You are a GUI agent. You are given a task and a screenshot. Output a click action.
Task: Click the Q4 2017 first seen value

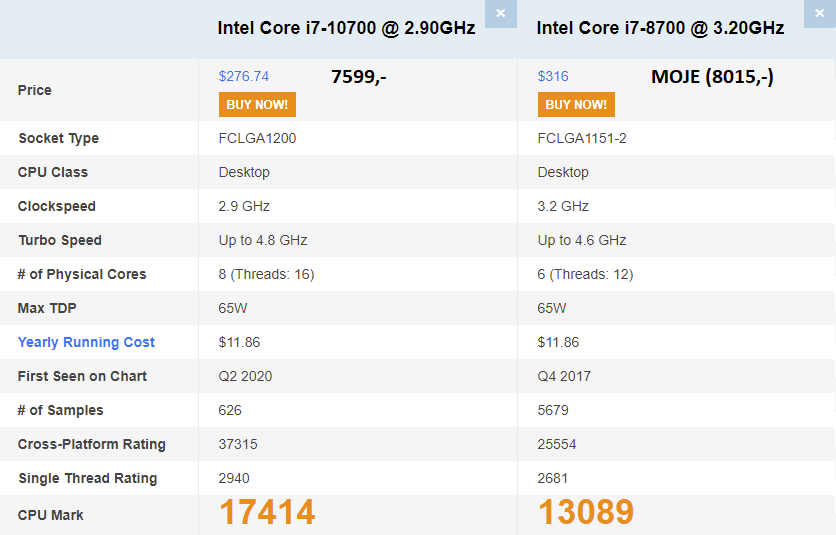(x=564, y=376)
